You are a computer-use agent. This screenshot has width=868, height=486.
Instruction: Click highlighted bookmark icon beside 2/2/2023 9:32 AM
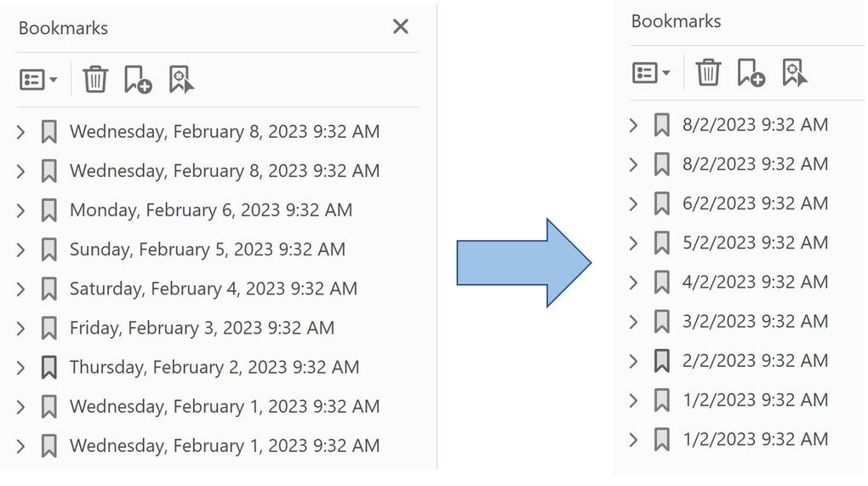pos(661,361)
